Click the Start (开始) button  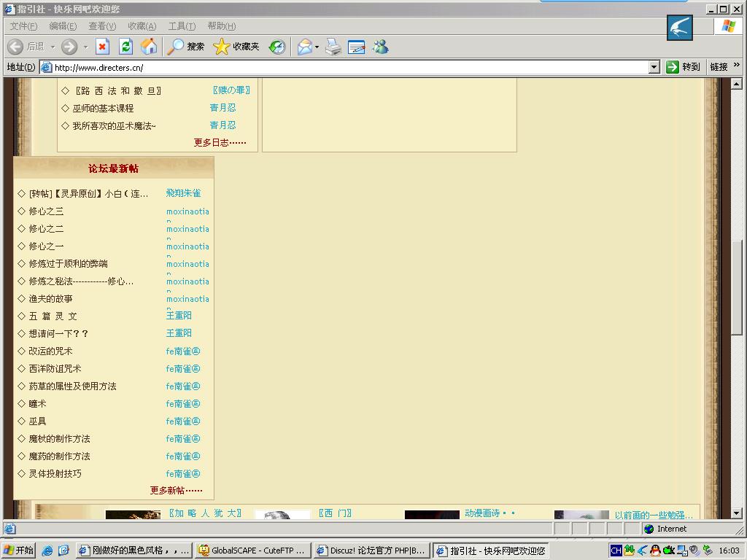pyautogui.click(x=18, y=551)
